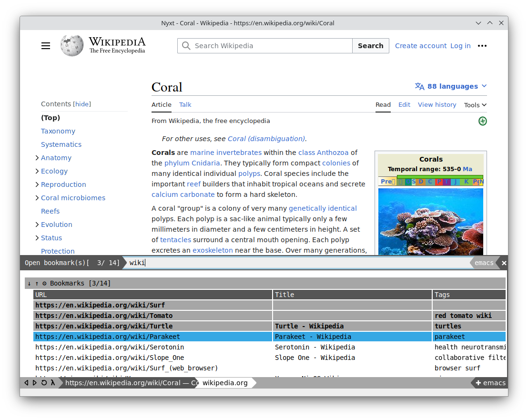Image resolution: width=528 pixels, height=420 pixels.
Task: Click the backward history arrow in status bar
Action: click(27, 383)
